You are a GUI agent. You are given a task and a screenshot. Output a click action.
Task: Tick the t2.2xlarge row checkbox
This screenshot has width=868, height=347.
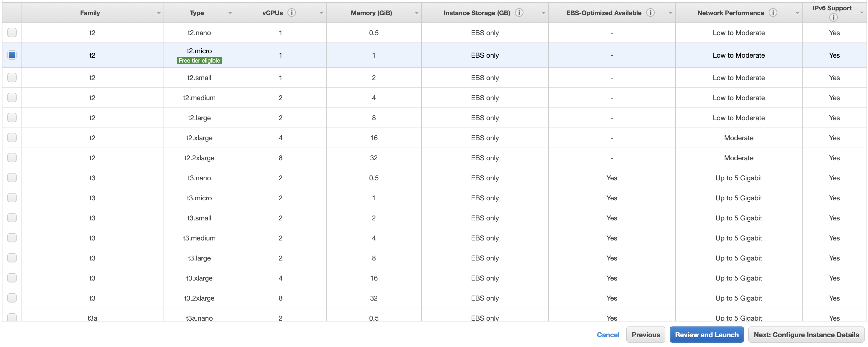pos(12,157)
